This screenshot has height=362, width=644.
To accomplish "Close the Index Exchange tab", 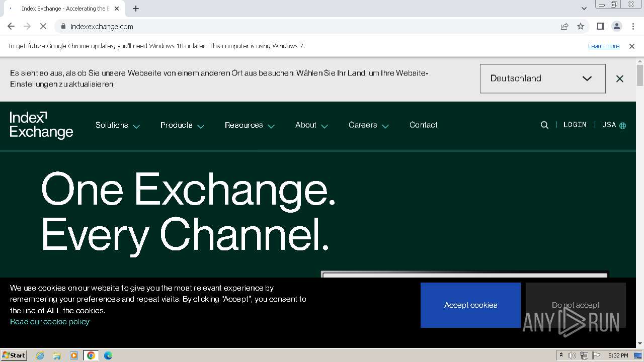I will click(x=117, y=9).
